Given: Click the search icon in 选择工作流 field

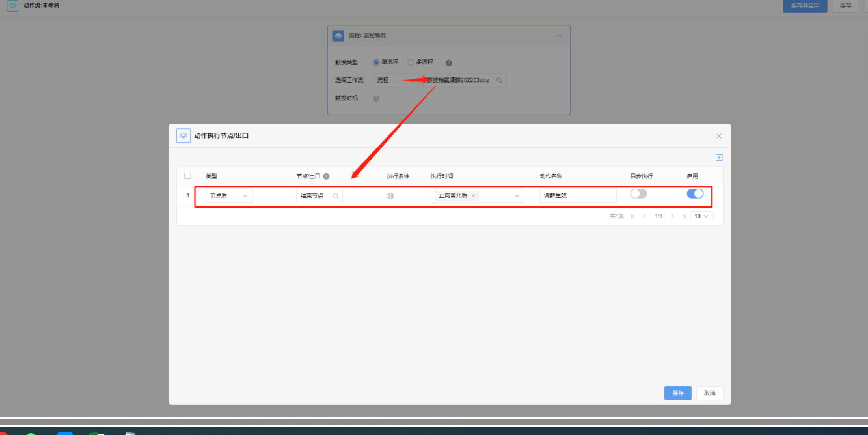Looking at the screenshot, I should tap(499, 80).
